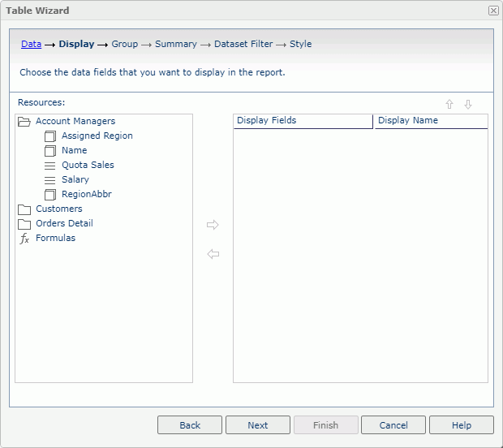Select the Name field in resources

tap(74, 151)
